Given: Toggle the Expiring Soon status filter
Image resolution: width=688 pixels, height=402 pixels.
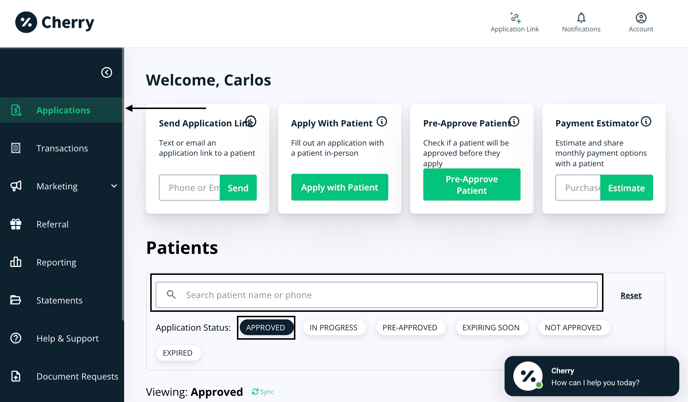Looking at the screenshot, I should pyautogui.click(x=491, y=328).
